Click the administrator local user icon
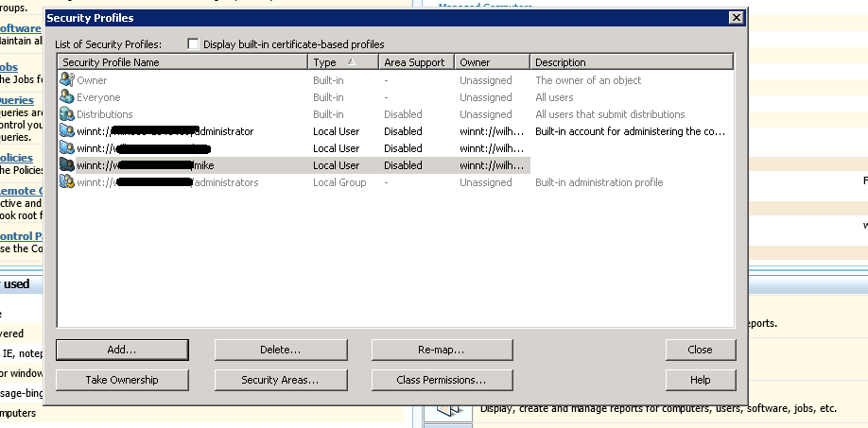 (66, 131)
